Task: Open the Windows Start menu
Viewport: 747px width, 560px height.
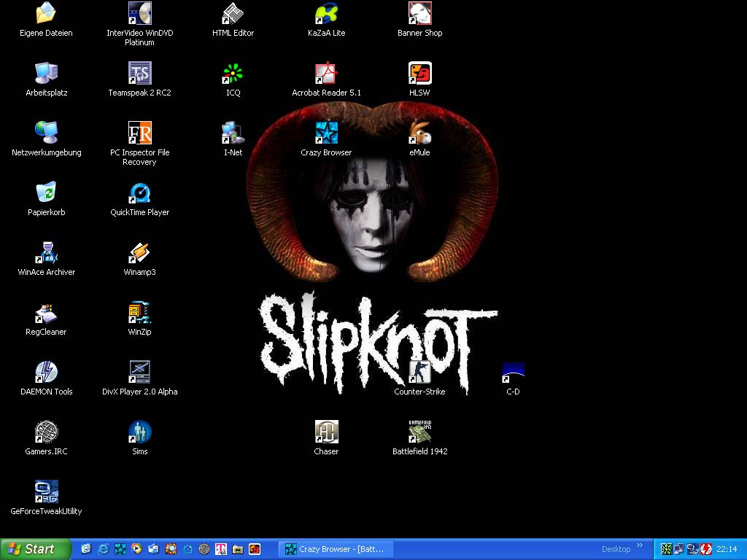Action: [x=35, y=549]
